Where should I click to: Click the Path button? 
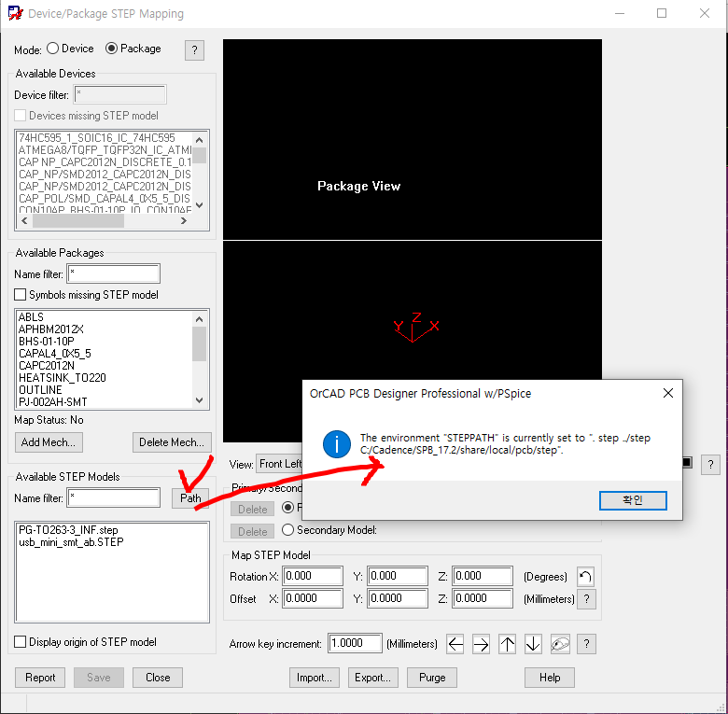point(190,498)
